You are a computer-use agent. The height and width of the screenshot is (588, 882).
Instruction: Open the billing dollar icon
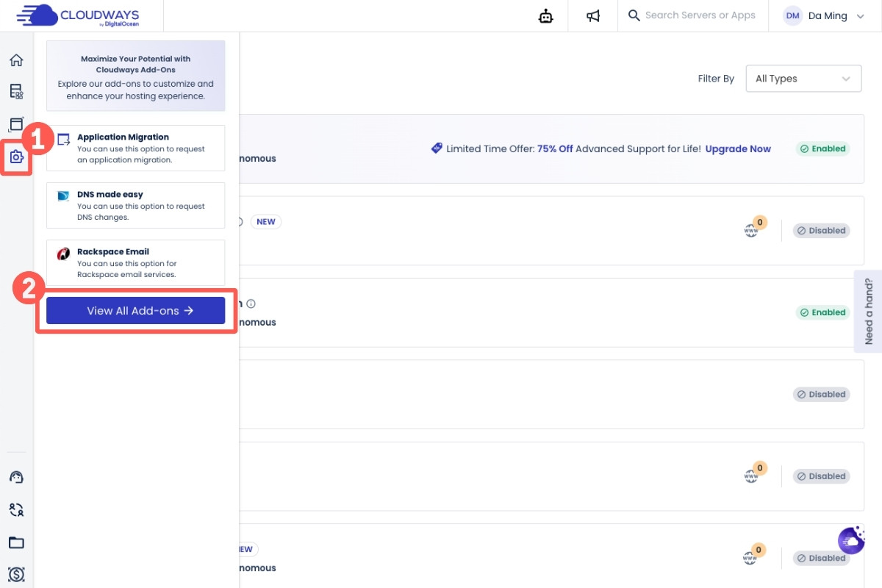click(x=16, y=574)
